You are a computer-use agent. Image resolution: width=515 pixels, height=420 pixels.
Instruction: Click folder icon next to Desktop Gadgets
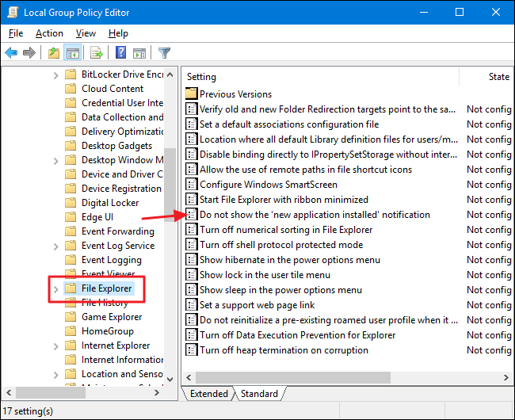(71, 146)
